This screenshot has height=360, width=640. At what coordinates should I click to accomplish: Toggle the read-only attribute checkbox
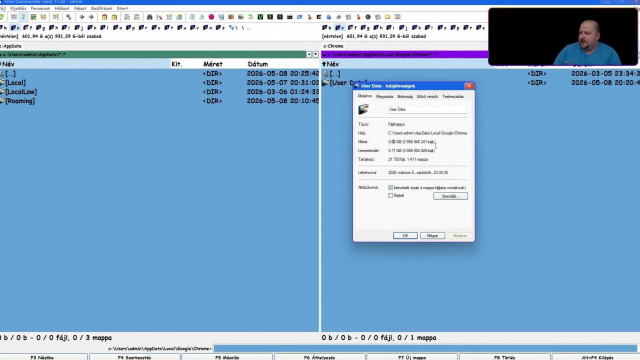coord(391,187)
